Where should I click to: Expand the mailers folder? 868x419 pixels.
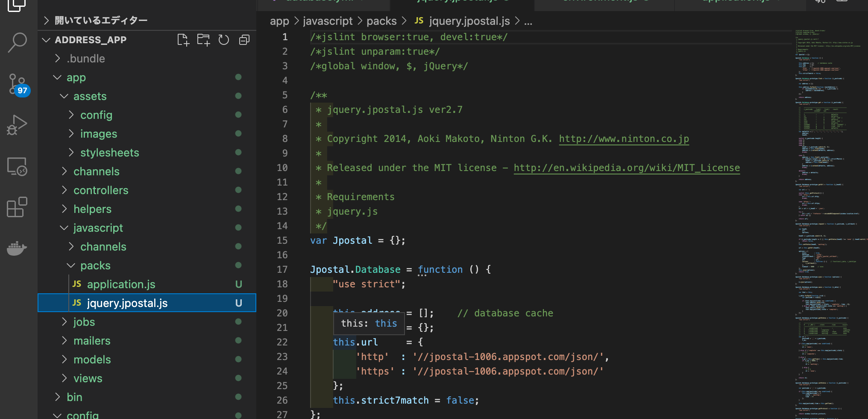coord(65,341)
